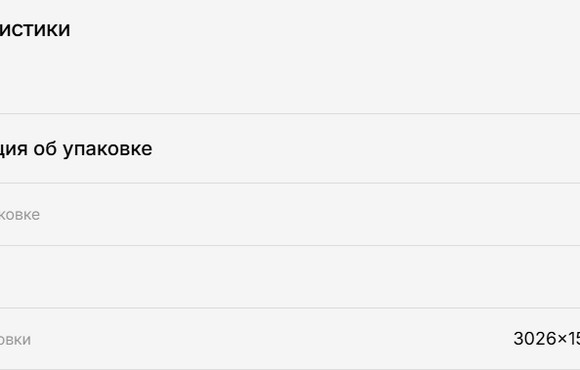Screen dimensions: 580x370
Task: Open the «ция об упаковке» section heading
Action: pos(76,149)
